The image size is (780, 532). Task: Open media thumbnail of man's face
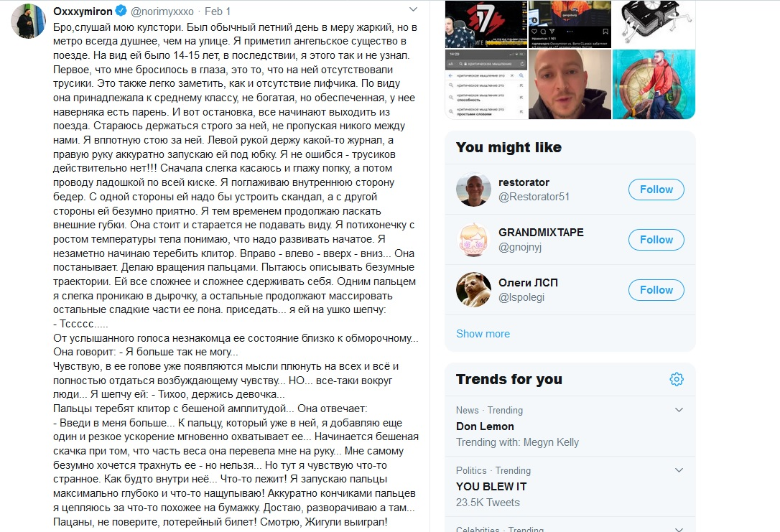[x=570, y=84]
